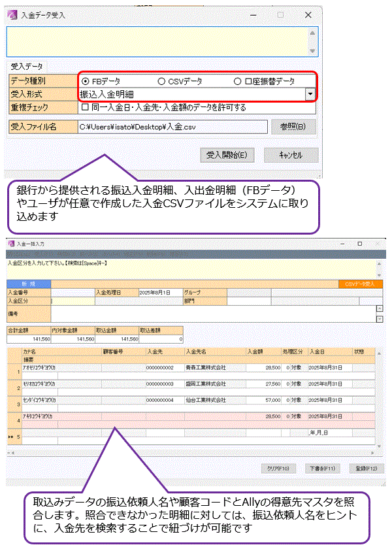Screen dimensions: 392x547
Task: Select the 口座振替データ radio button
Action: [x=238, y=81]
